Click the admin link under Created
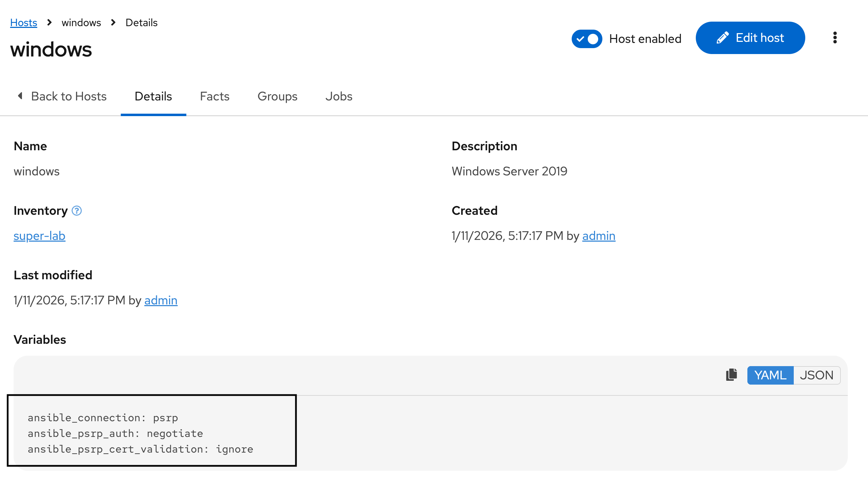Screen dimensions: 868x477 (x=599, y=236)
